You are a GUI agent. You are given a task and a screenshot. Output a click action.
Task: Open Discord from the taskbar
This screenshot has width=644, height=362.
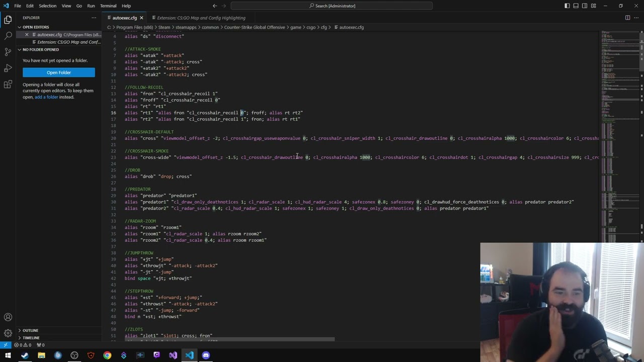206,355
